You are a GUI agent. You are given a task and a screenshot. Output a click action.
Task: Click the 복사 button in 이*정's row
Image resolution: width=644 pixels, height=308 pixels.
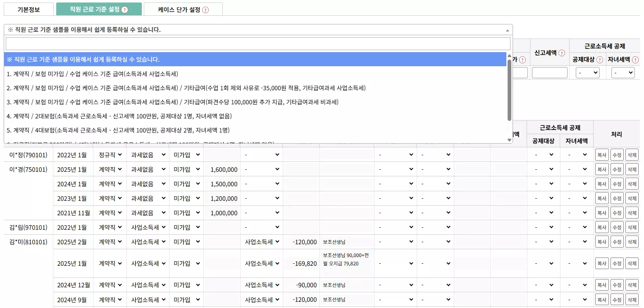point(602,154)
